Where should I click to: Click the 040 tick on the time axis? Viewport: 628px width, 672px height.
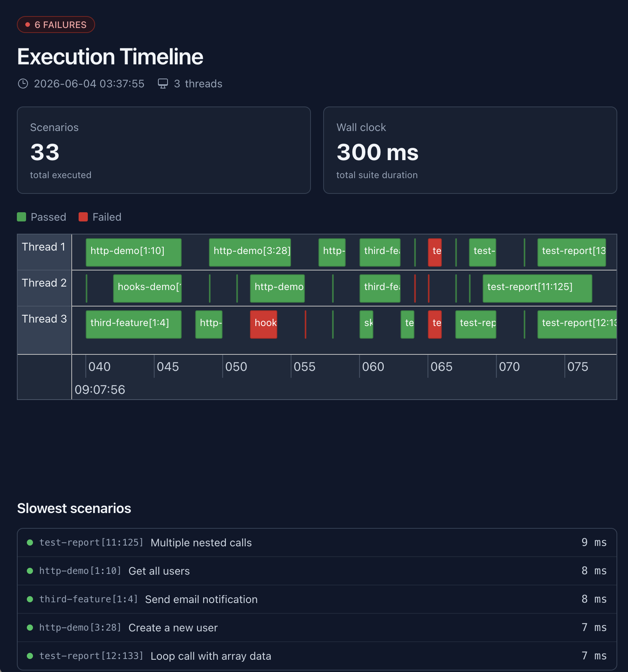coord(99,367)
